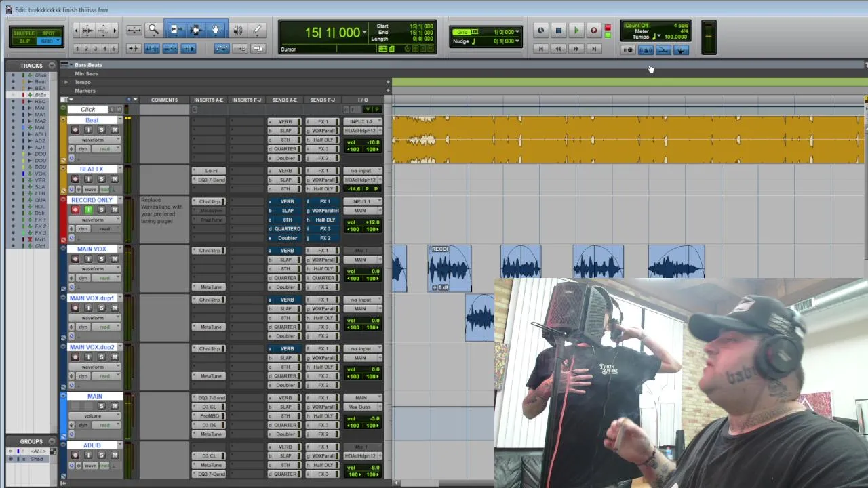
Task: Select Click track in track list
Action: (41, 75)
